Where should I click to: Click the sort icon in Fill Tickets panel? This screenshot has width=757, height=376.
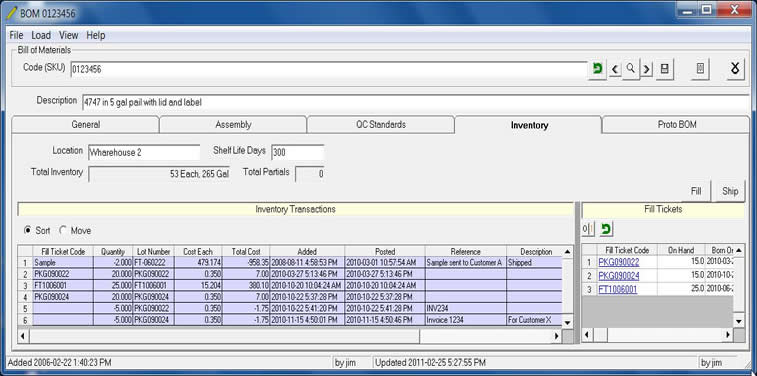pyautogui.click(x=588, y=230)
